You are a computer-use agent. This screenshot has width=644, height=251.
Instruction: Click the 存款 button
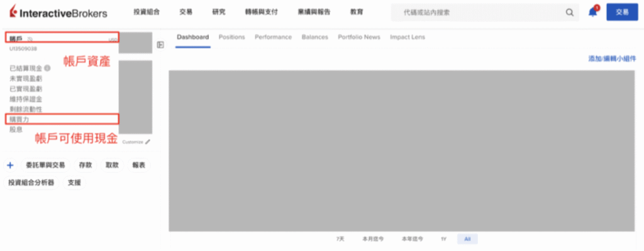(x=86, y=165)
